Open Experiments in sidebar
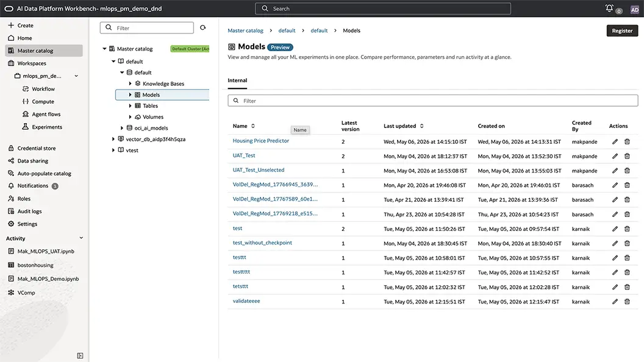The height and width of the screenshot is (362, 644). click(x=47, y=127)
